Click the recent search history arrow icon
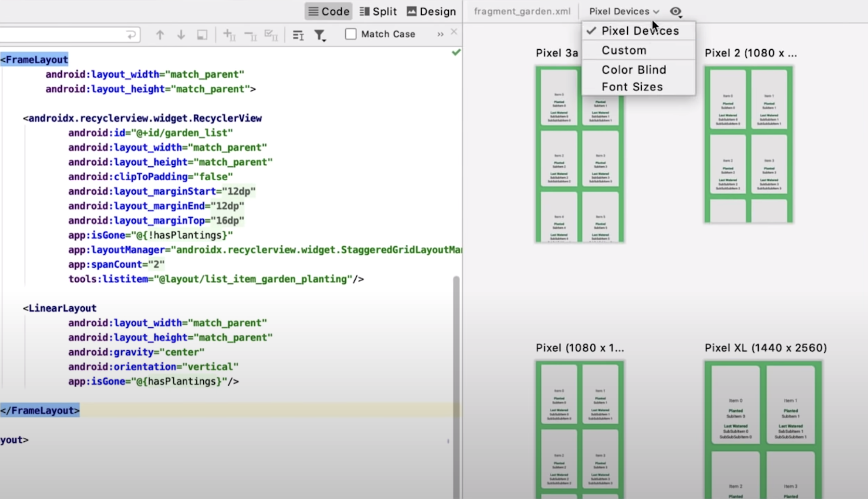Screen dimensions: 868x499 tap(131, 35)
